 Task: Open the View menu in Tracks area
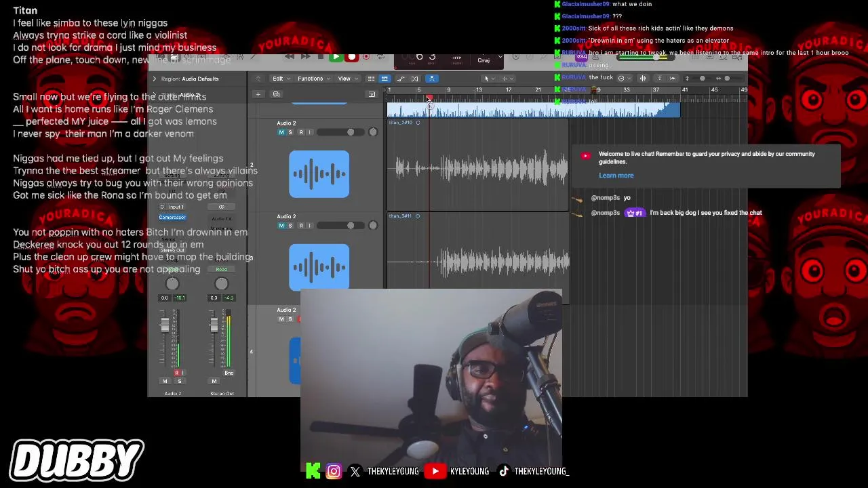point(347,79)
